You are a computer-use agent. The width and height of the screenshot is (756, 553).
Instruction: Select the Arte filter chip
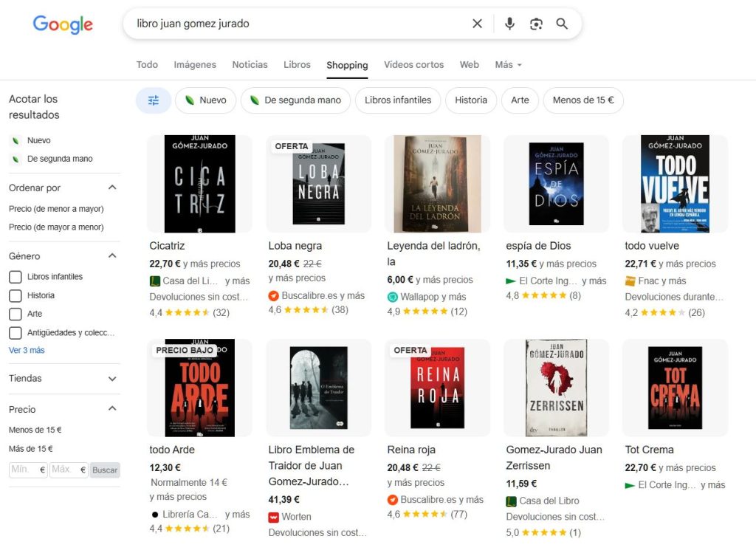(520, 100)
